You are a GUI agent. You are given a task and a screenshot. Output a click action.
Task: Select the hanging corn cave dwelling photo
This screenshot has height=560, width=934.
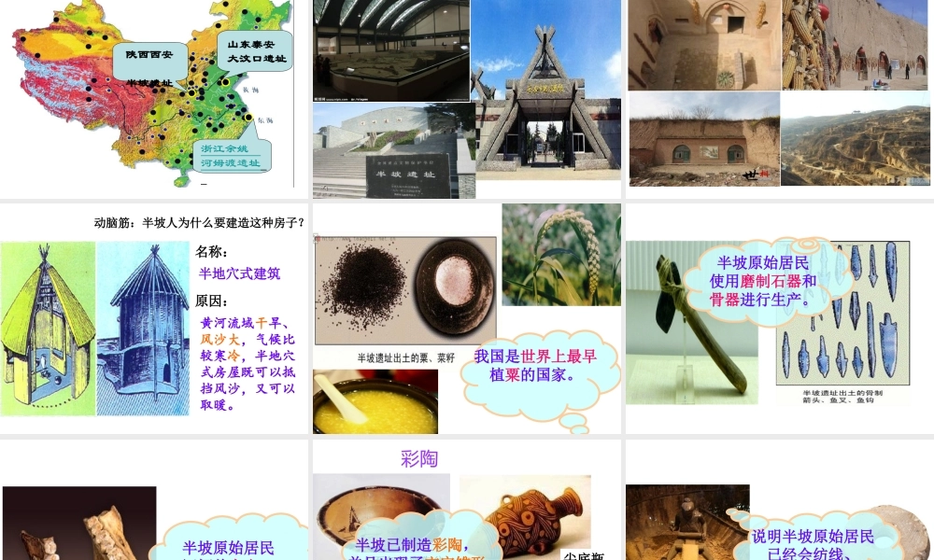855,45
